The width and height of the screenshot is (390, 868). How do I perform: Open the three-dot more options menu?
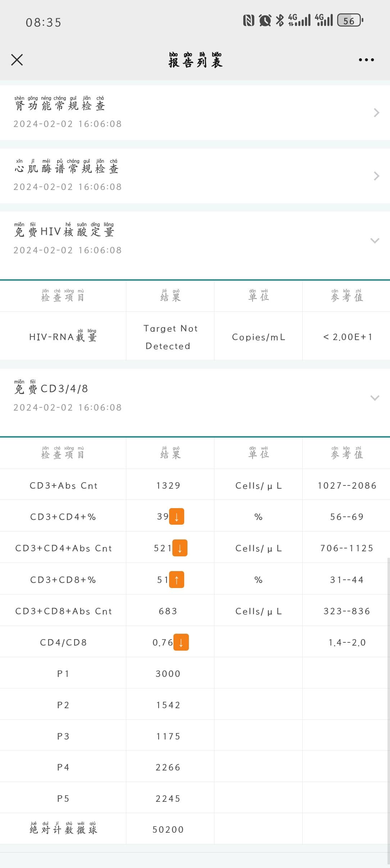click(x=366, y=60)
